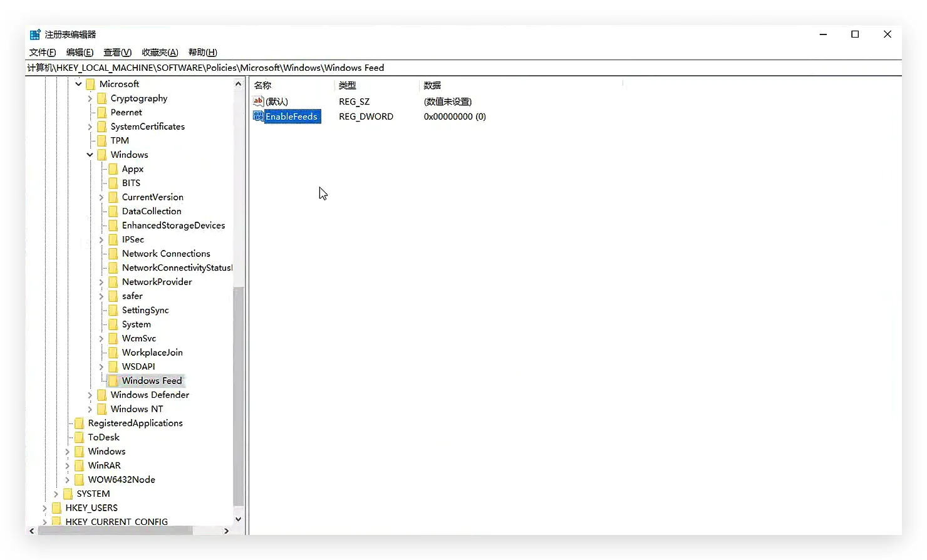Click the Microsoft folder icon

90,84
